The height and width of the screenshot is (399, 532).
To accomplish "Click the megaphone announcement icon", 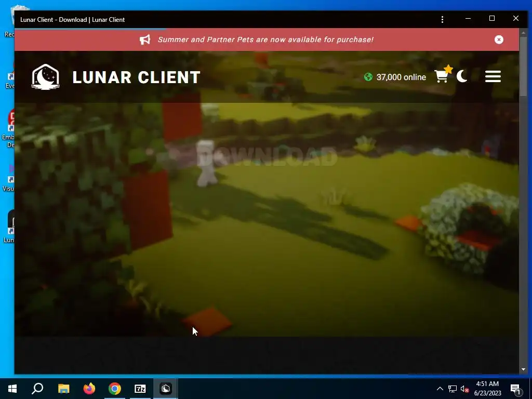I will 145,39.
